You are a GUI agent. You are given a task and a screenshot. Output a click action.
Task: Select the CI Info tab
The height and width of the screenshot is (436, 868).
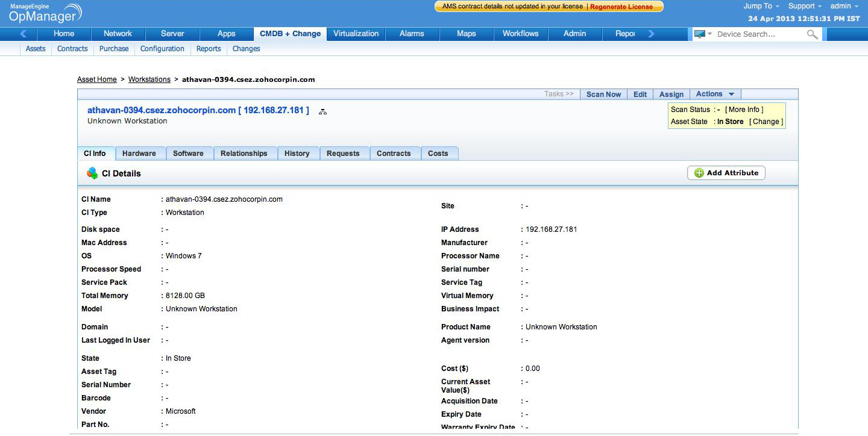95,154
